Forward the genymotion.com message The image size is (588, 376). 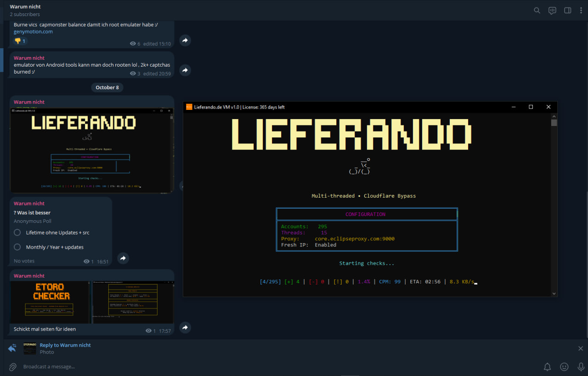(185, 40)
